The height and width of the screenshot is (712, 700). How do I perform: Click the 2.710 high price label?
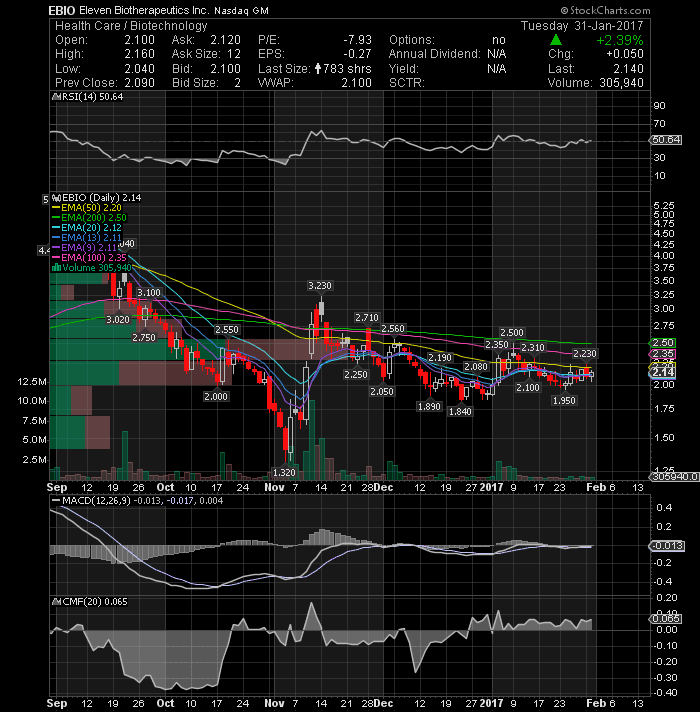tap(367, 318)
